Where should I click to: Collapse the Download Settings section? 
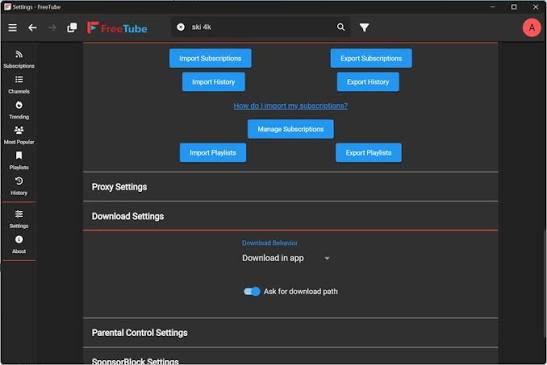click(291, 216)
